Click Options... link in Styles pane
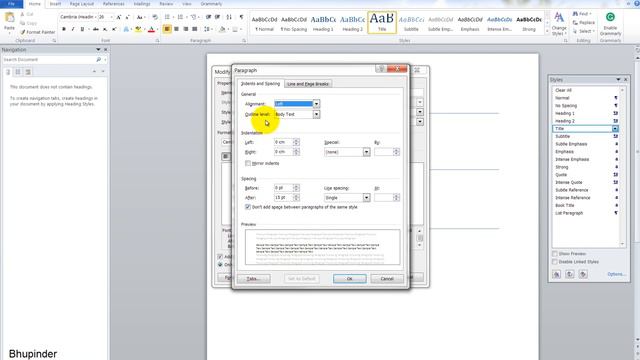Viewport: 640px width, 360px height. coord(616,274)
